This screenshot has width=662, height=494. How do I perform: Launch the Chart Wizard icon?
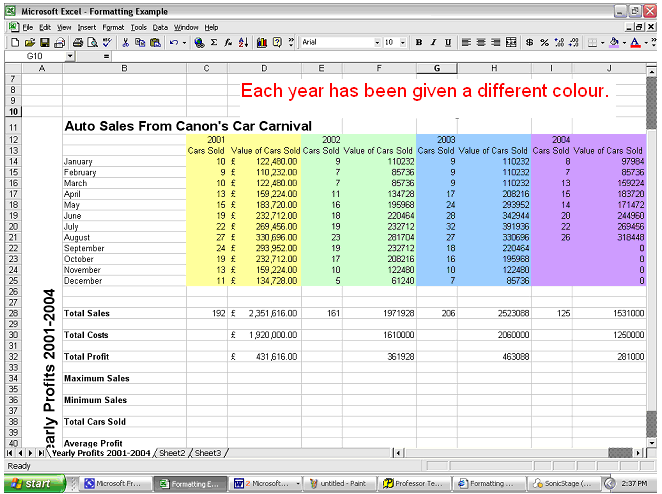262,43
